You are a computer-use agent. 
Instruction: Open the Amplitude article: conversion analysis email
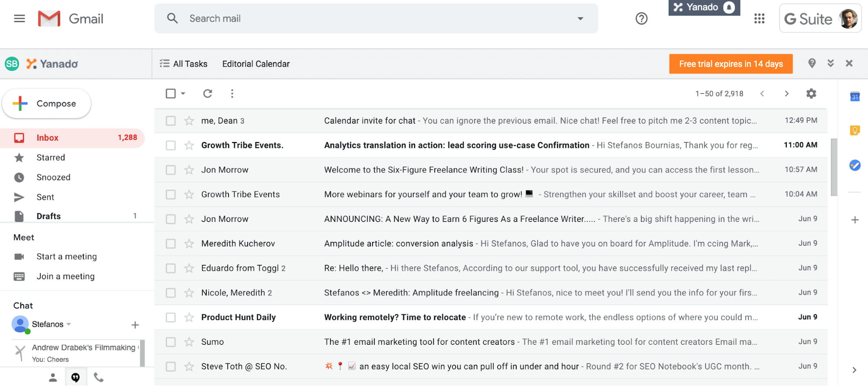click(x=491, y=244)
